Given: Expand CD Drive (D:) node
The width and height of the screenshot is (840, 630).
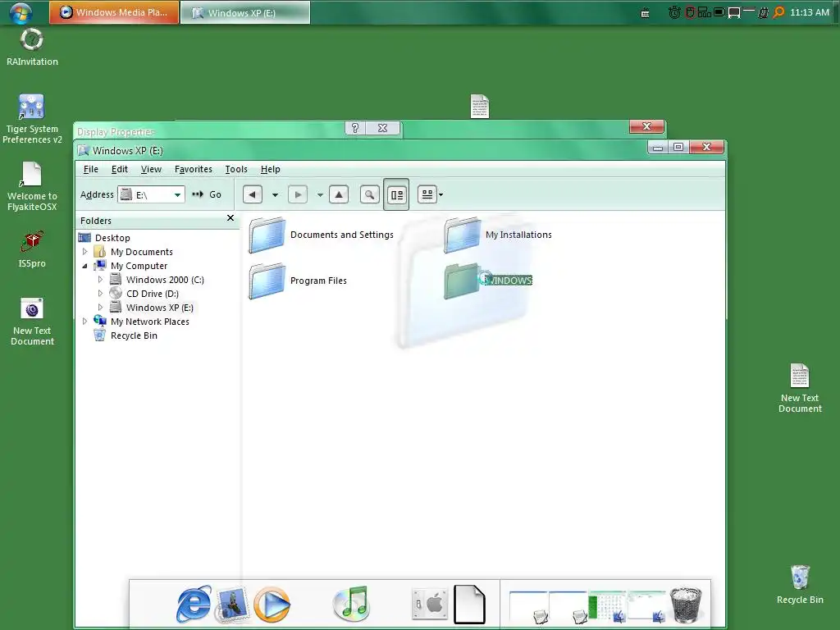Looking at the screenshot, I should coord(100,294).
